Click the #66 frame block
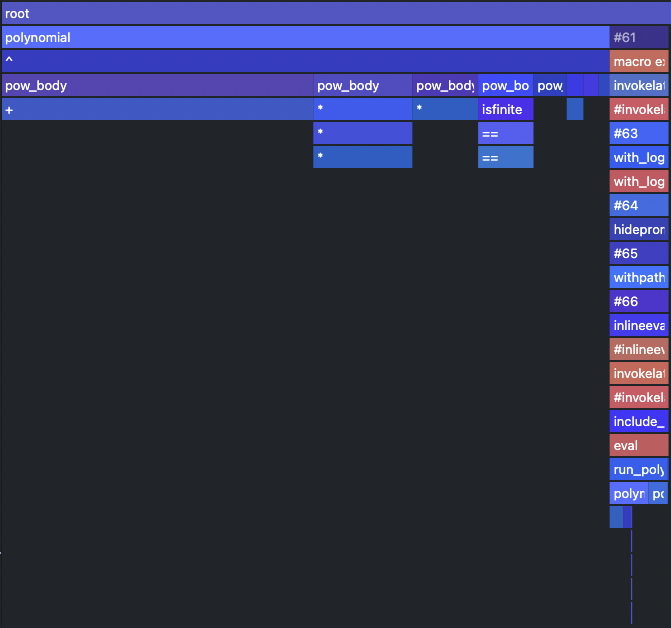Screen dimensions: 671x628 pyautogui.click(x=639, y=301)
